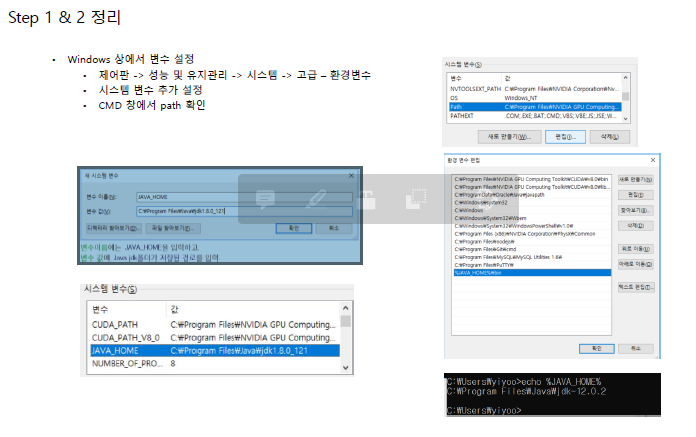The width and height of the screenshot is (696, 437).
Task: Click the Step 1 & 2 정리 slide title
Action: point(64,17)
